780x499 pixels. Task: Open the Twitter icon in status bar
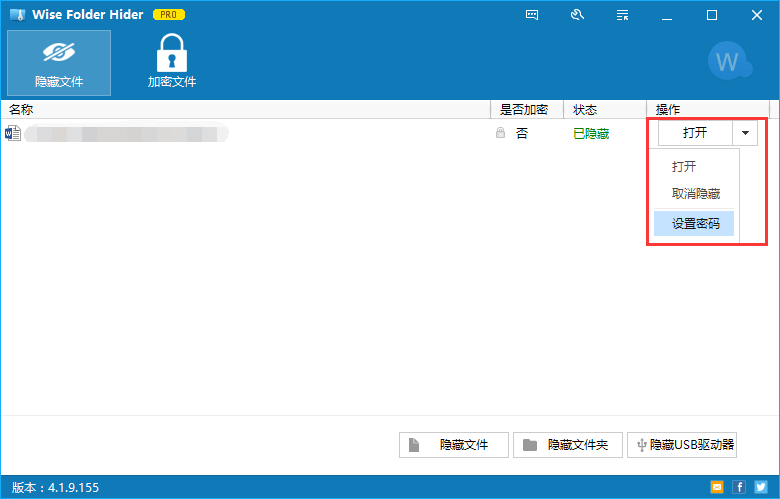[x=761, y=487]
